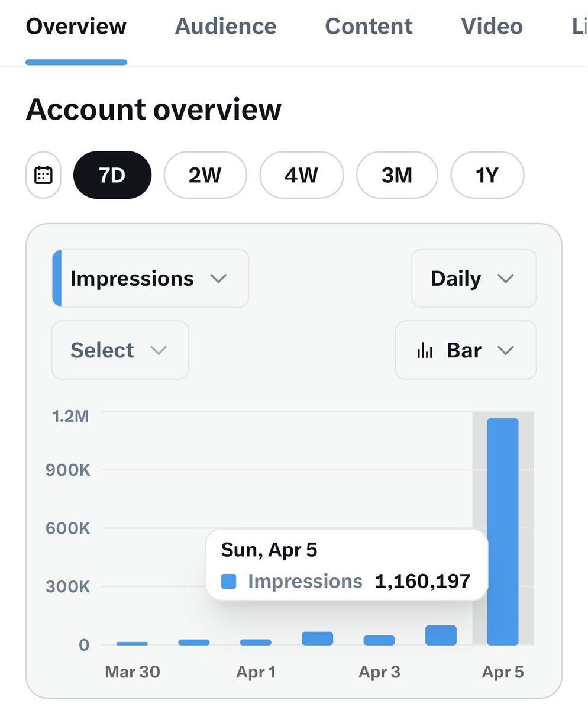588x710 pixels.
Task: Switch to the Overview tab
Action: pyautogui.click(x=76, y=27)
